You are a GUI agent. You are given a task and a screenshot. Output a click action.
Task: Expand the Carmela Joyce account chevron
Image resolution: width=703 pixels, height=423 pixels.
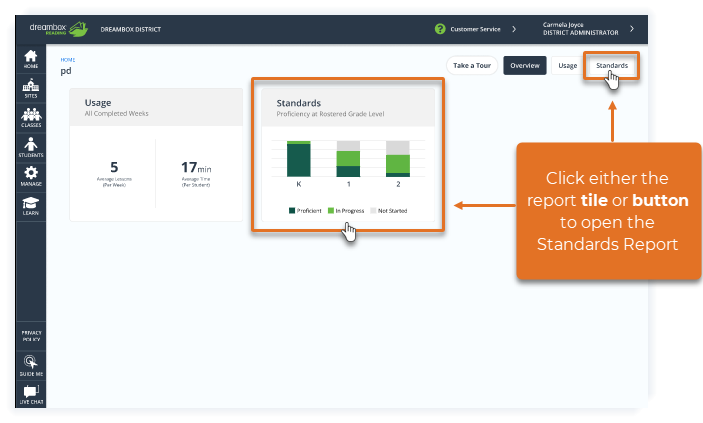632,29
